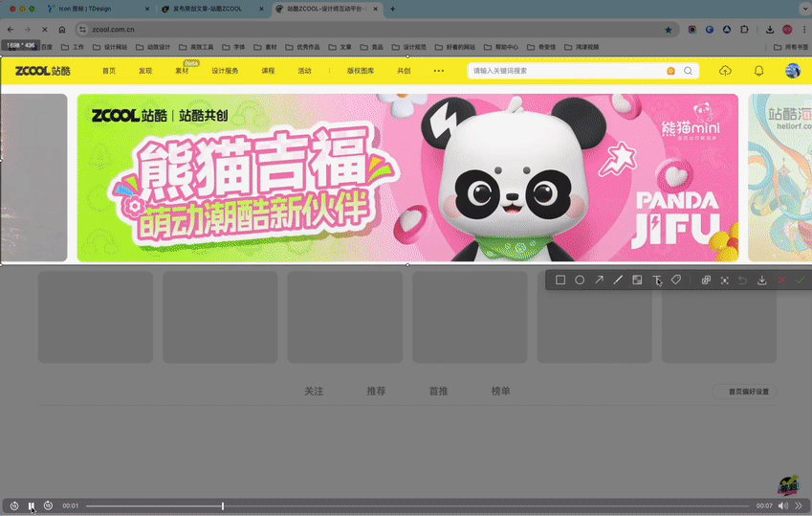Open the tab search dropdown arrow
The image size is (812, 516).
806,9
